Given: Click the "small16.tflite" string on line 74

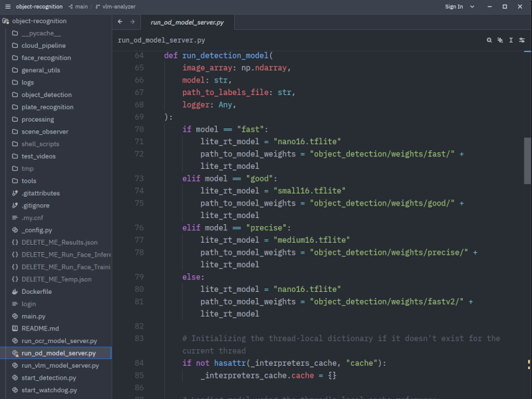Looking at the screenshot, I should click(x=309, y=191).
